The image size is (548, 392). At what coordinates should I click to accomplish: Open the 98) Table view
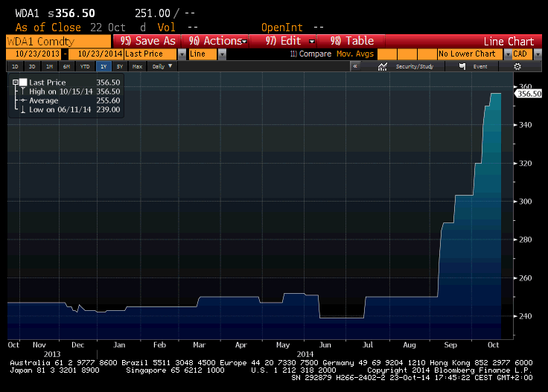pos(351,41)
